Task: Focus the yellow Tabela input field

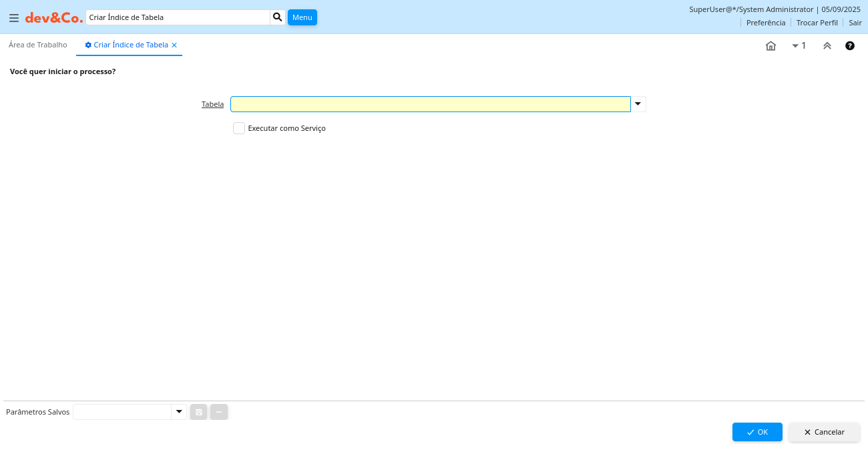Action: [x=430, y=104]
